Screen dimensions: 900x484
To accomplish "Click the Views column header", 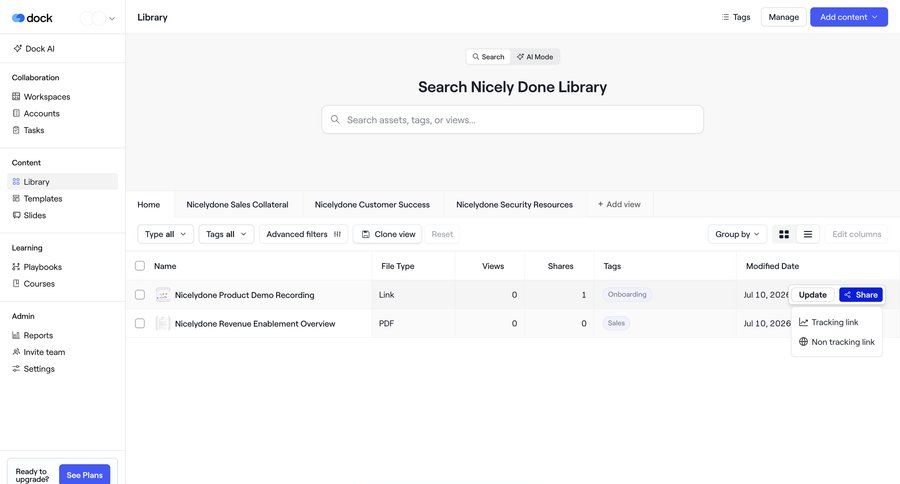I will click(x=493, y=266).
